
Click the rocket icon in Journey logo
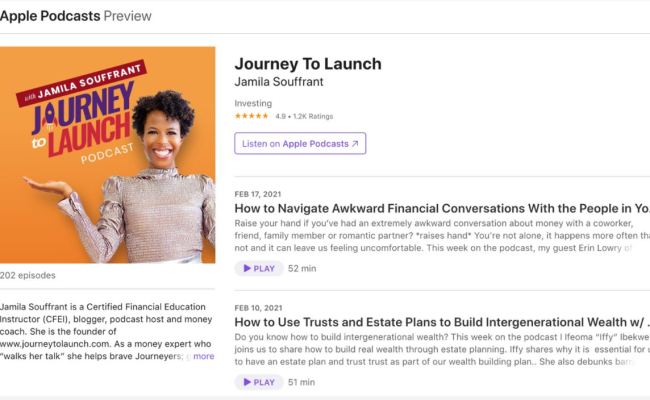pyautogui.click(x=48, y=116)
